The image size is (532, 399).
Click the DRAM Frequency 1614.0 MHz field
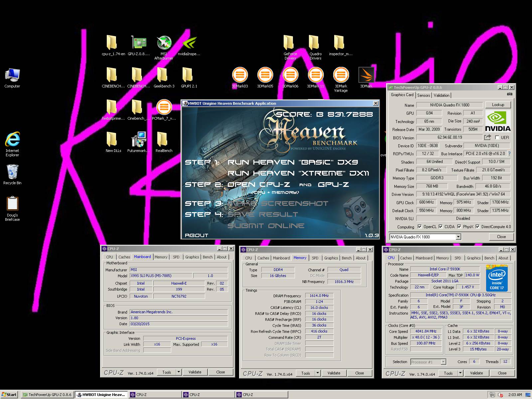(x=319, y=296)
